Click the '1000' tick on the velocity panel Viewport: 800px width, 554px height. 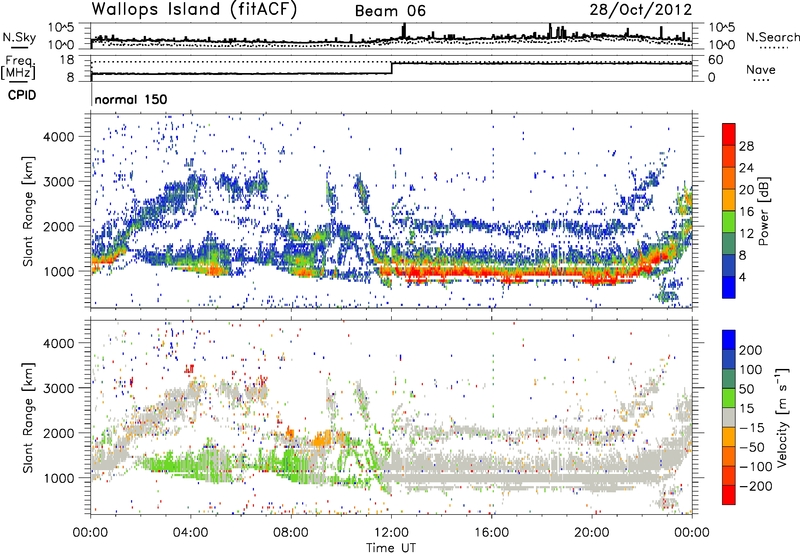click(59, 478)
